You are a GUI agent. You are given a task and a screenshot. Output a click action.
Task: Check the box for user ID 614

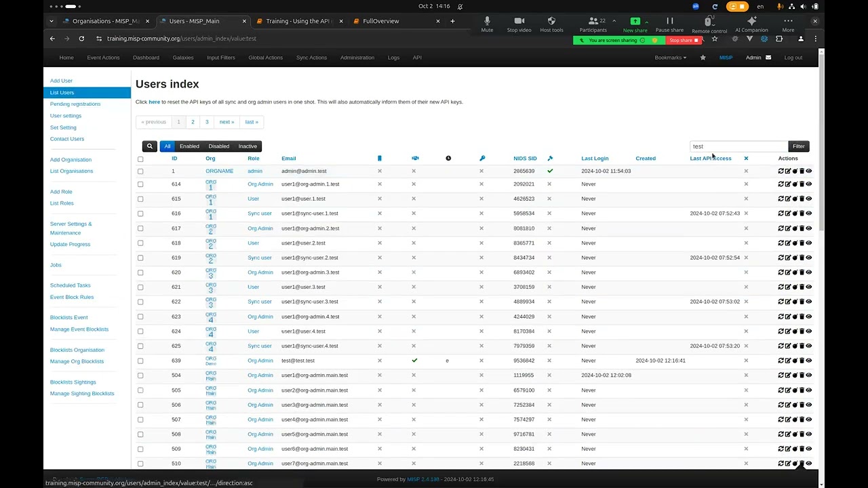[140, 184]
